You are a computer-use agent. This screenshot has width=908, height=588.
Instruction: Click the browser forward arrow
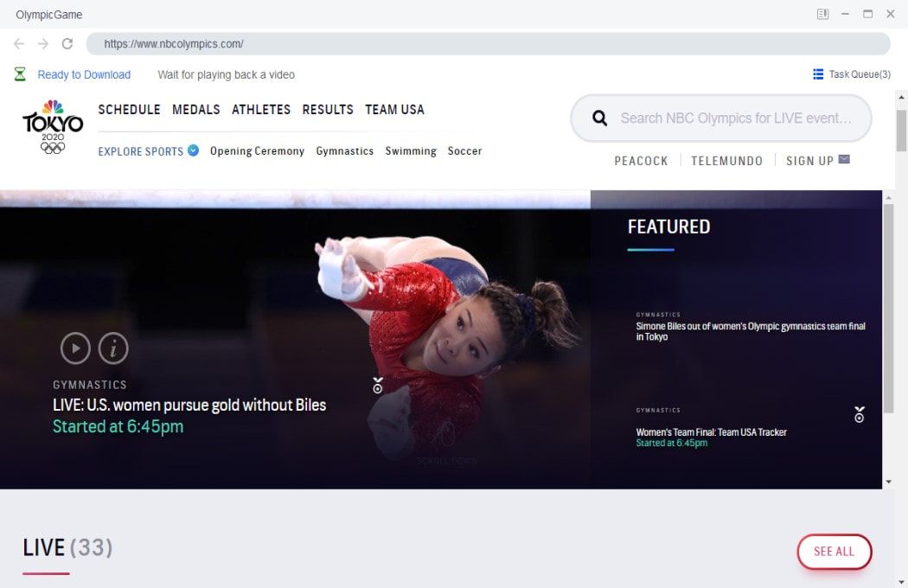click(x=43, y=43)
